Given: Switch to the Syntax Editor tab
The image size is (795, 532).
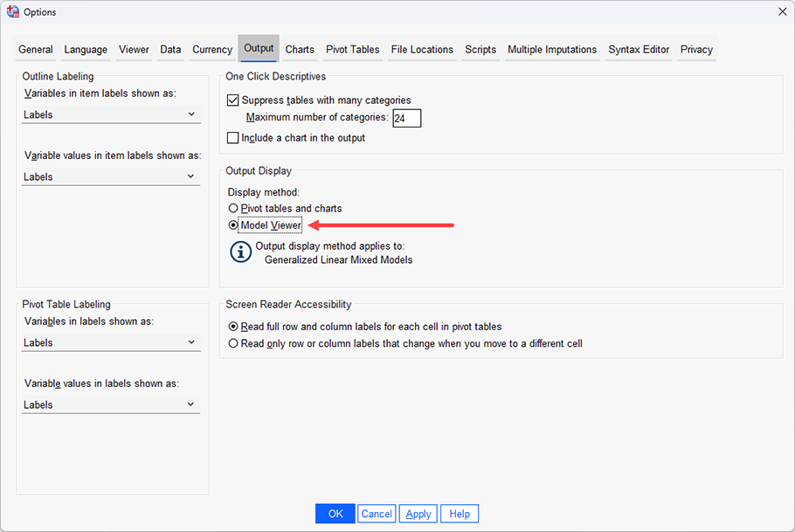Looking at the screenshot, I should click(x=639, y=50).
